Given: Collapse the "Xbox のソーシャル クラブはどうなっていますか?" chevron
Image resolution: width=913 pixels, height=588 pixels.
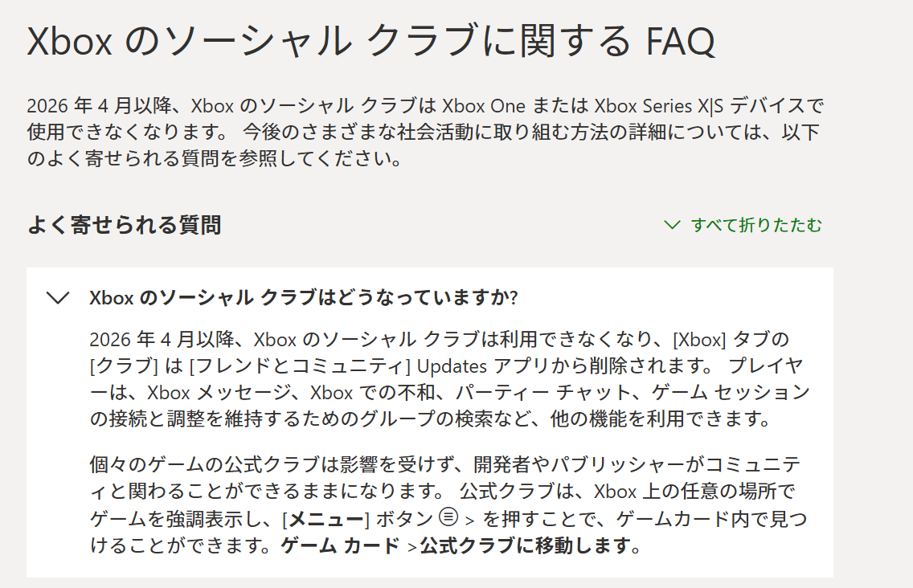Looking at the screenshot, I should [x=59, y=298].
